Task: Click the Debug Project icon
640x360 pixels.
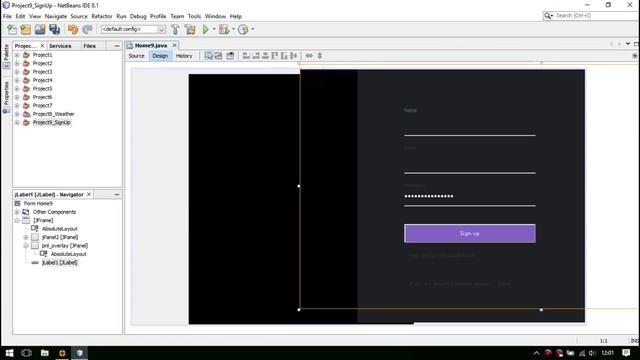Action: (224, 29)
